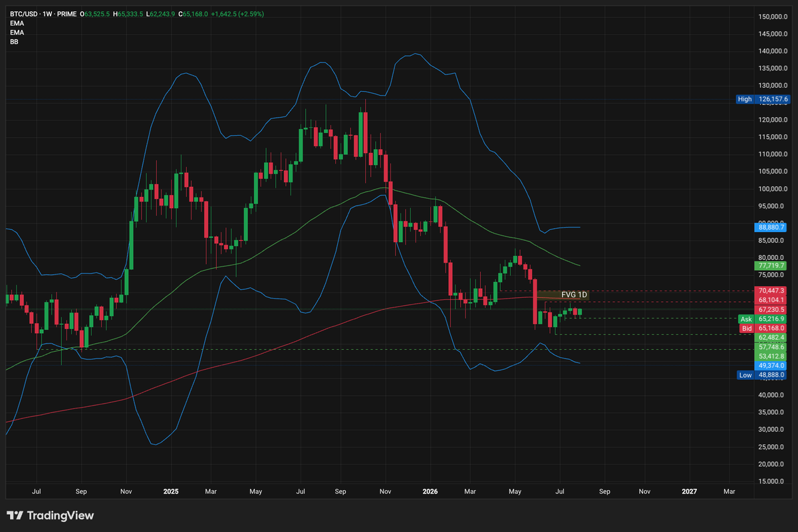The width and height of the screenshot is (798, 532).
Task: Click the +1,642.5 (+2.59%) change value
Action: click(x=237, y=14)
